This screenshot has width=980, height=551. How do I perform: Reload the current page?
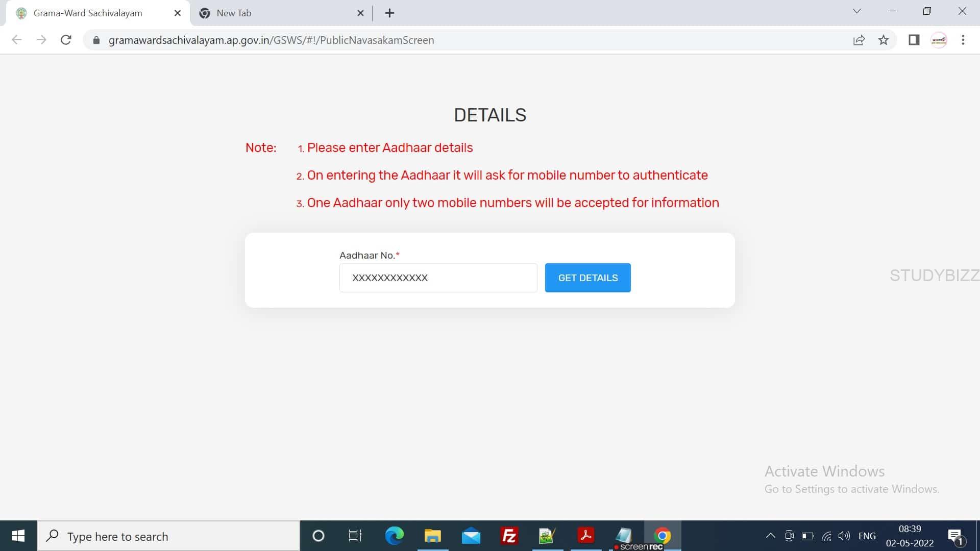tap(66, 40)
